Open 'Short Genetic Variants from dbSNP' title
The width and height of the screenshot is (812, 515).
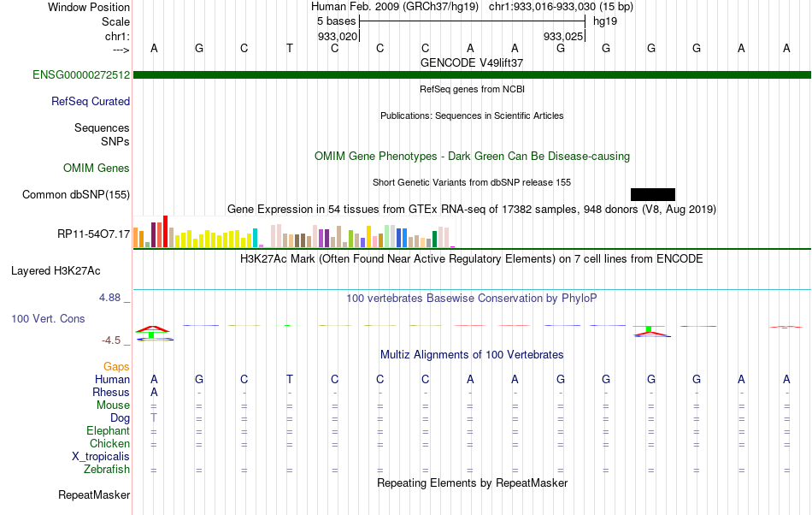[x=472, y=182]
